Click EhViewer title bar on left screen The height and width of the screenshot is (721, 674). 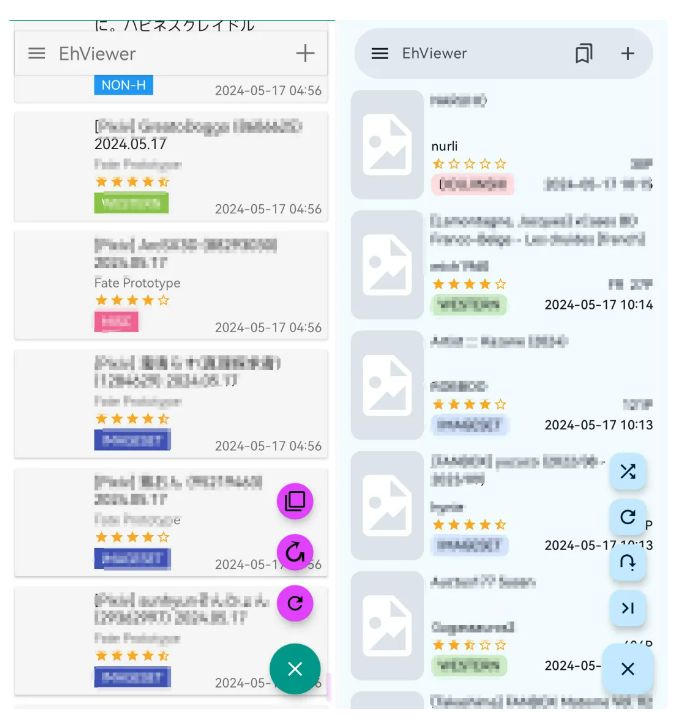point(171,53)
